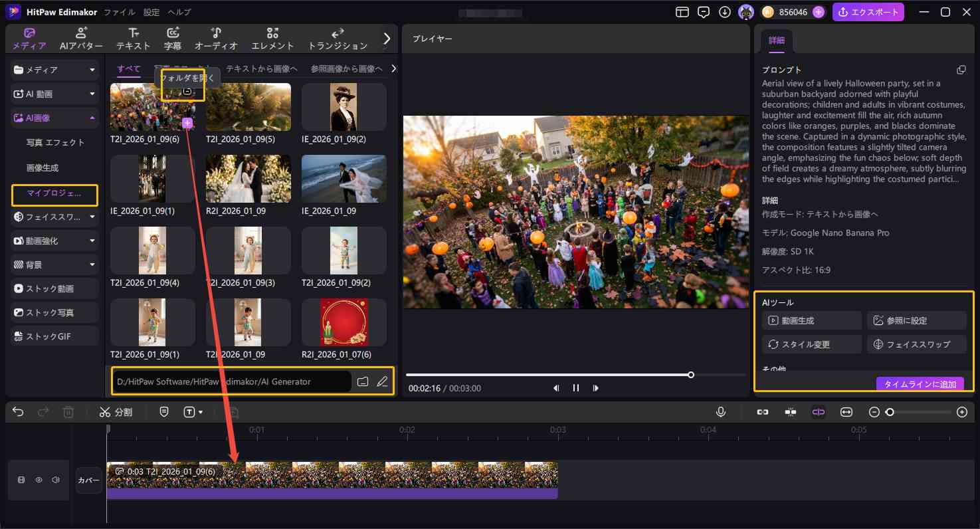Image resolution: width=980 pixels, height=529 pixels.
Task: Click the timeline zoom slider handle
Action: pos(890,412)
